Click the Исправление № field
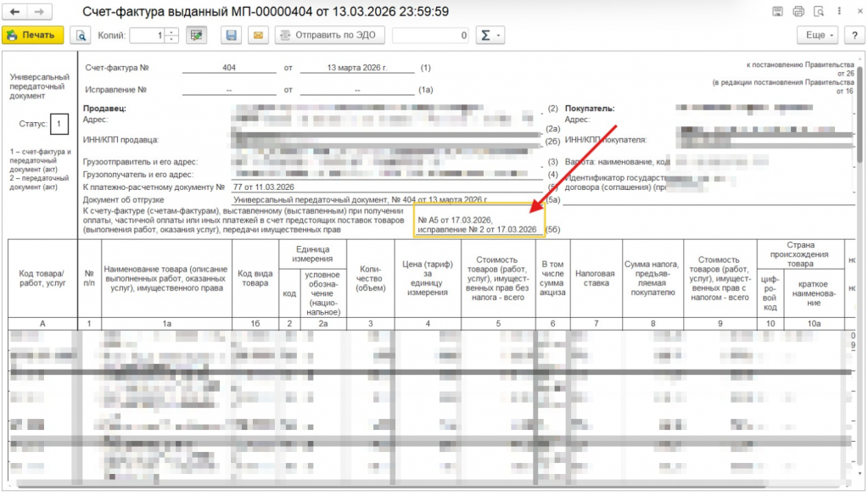The width and height of the screenshot is (868, 496). coord(229,90)
